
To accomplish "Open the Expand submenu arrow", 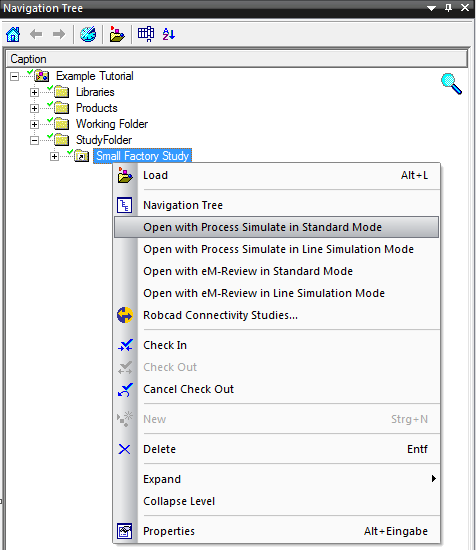I will click(434, 478).
